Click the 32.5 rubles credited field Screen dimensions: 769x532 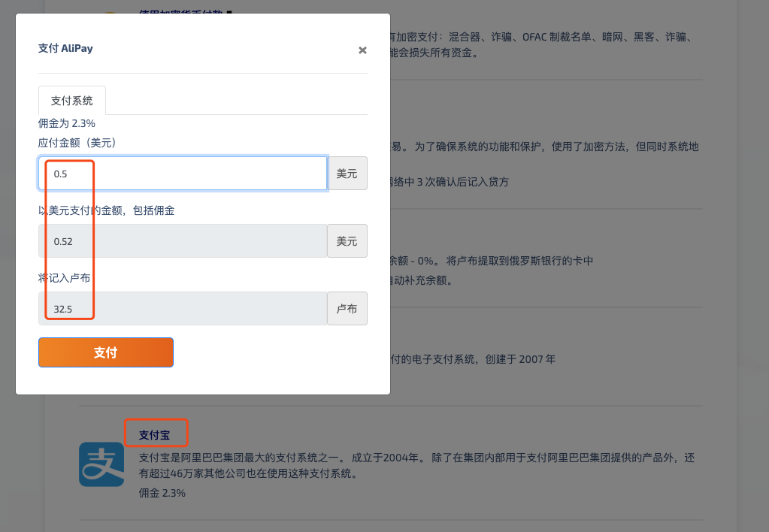pyautogui.click(x=183, y=309)
